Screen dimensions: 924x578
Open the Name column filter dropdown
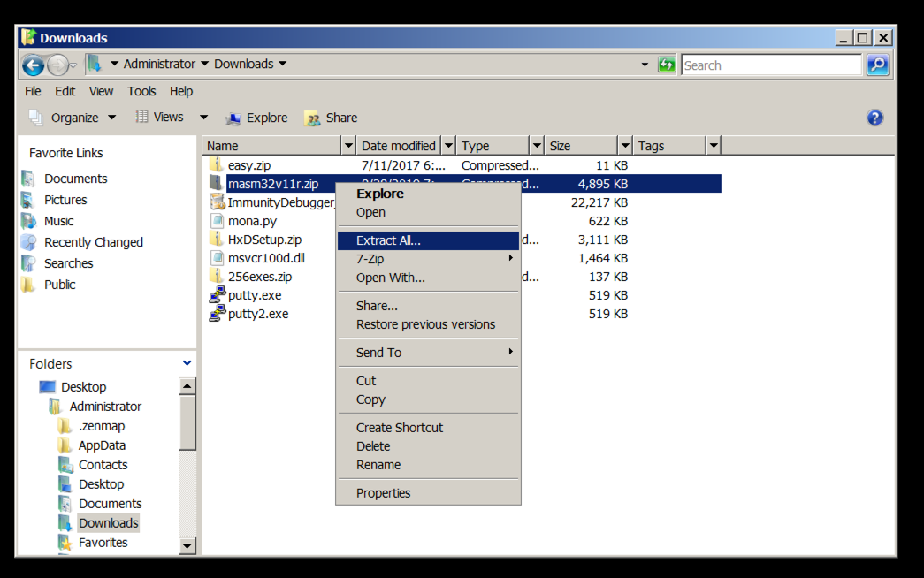point(348,146)
